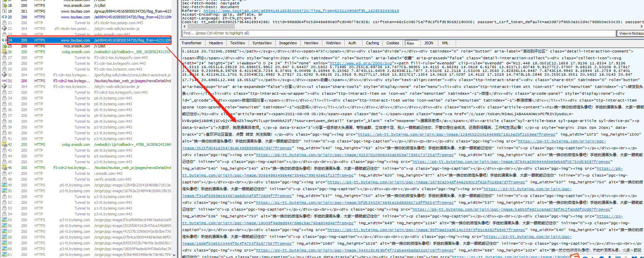The image size is (644, 258).
Task: Open the first p6-tt.byteimg.com image source link
Action: [457, 134]
